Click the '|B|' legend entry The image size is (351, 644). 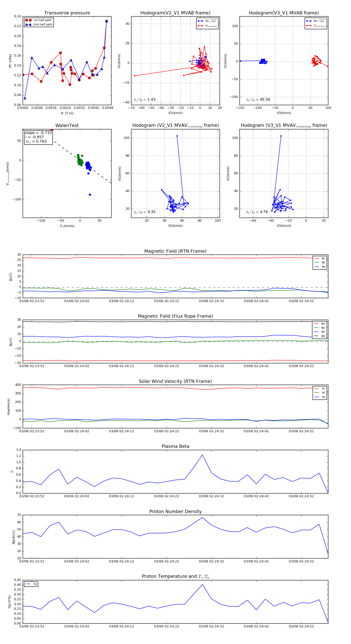pos(320,336)
